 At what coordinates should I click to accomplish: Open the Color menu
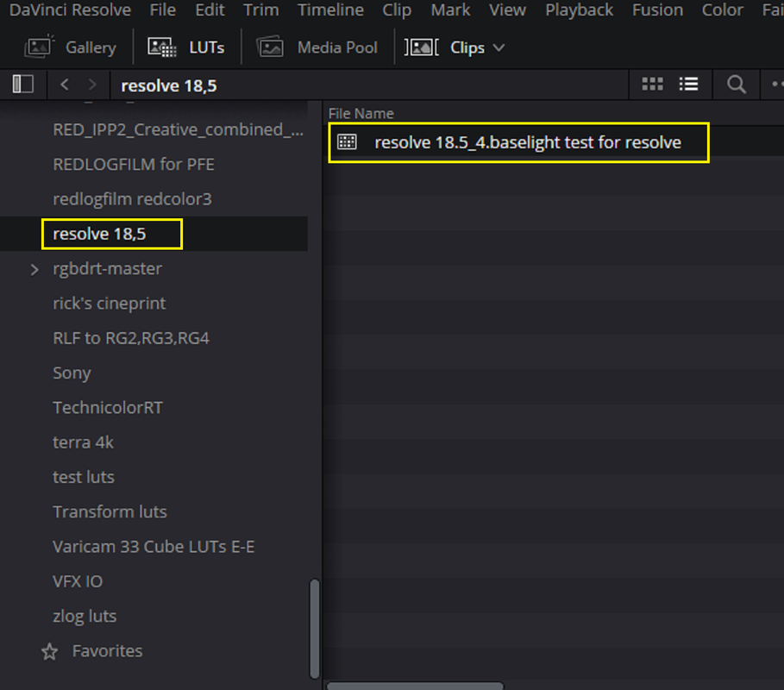coord(723,10)
